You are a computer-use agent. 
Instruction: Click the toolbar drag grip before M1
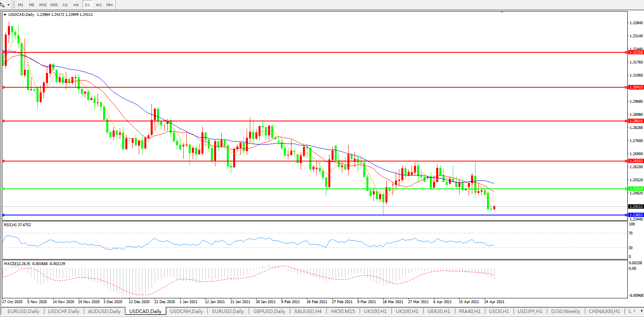(x=14, y=5)
